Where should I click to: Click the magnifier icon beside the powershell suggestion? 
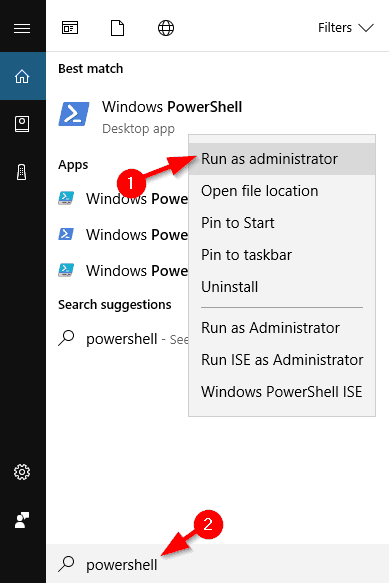(66, 338)
